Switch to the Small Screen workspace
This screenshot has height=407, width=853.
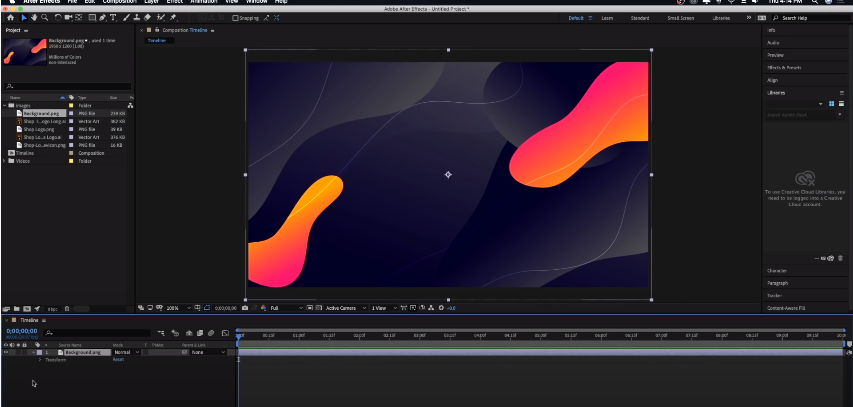coord(681,18)
